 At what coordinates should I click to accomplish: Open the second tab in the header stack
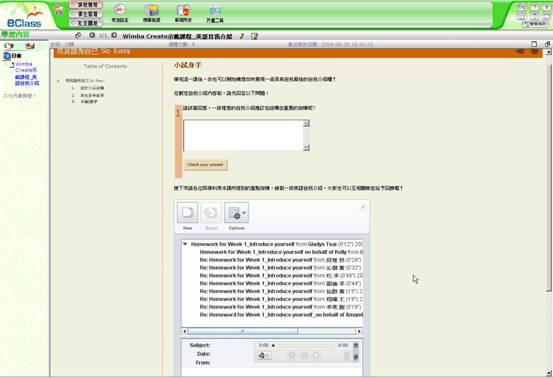tap(86, 14)
